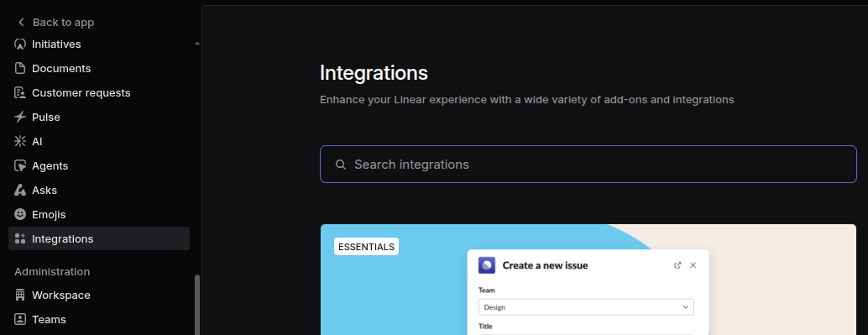The height and width of the screenshot is (335, 868).
Task: Click the Teams person icon
Action: (x=20, y=320)
